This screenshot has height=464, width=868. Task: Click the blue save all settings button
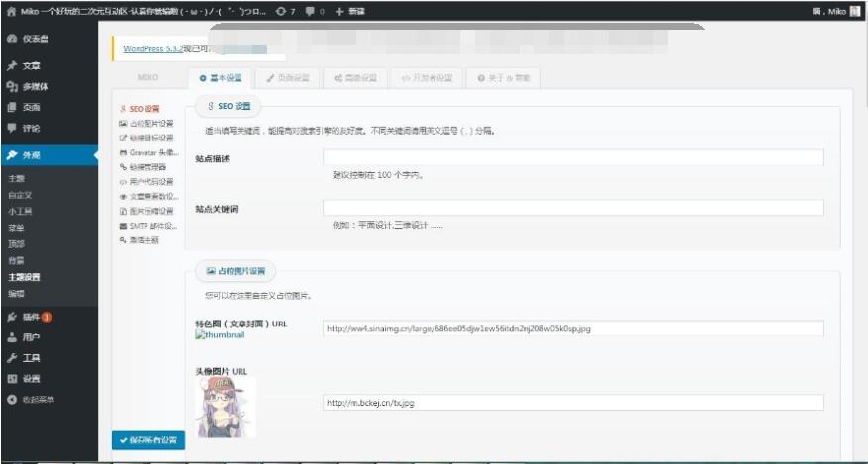146,439
